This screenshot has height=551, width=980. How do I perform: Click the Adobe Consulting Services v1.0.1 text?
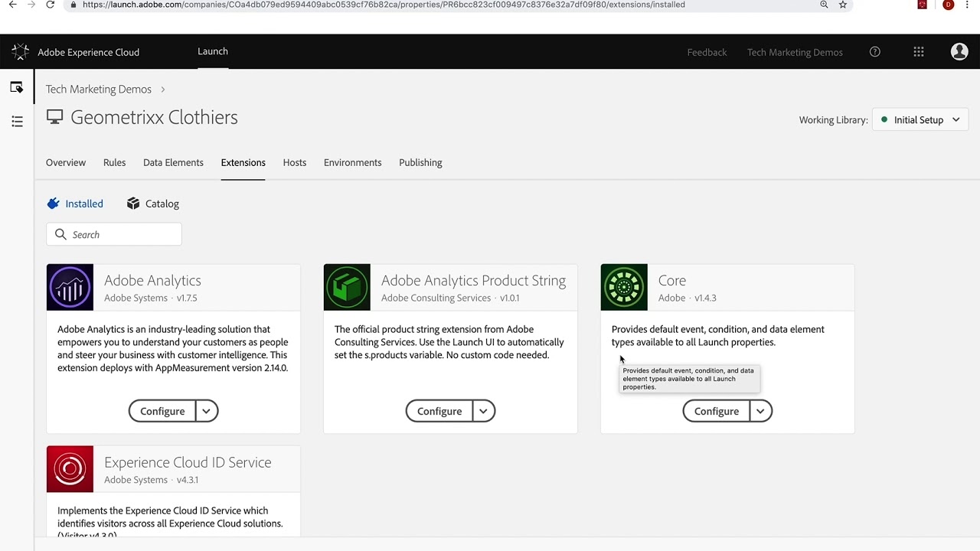[450, 298]
